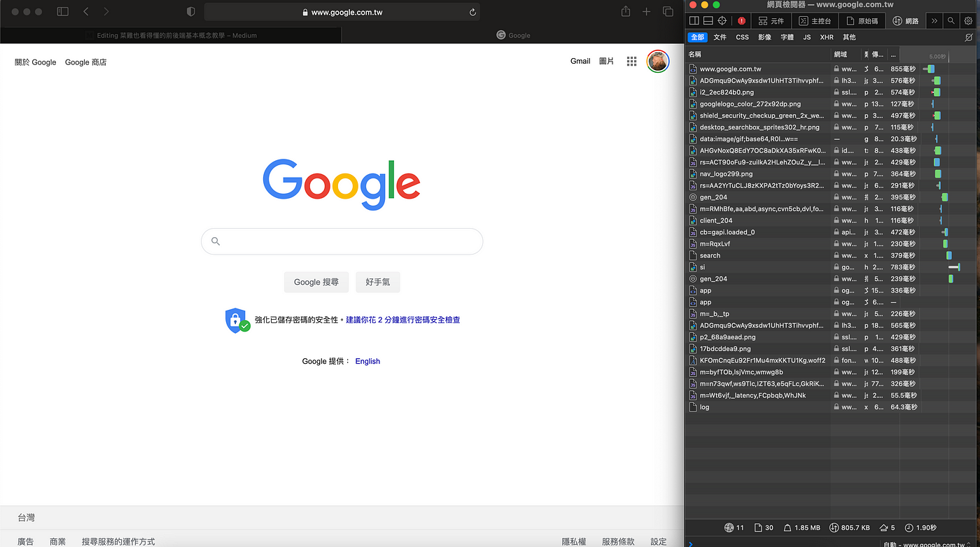The image size is (980, 547).
Task: Sort network table by 名稱 column
Action: (758, 54)
